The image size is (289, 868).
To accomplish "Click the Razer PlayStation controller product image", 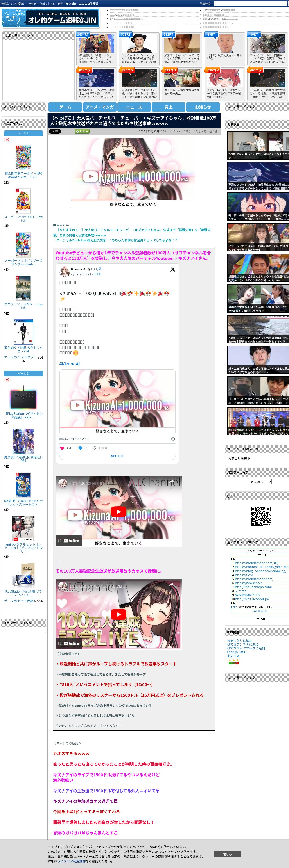I will point(23,398).
